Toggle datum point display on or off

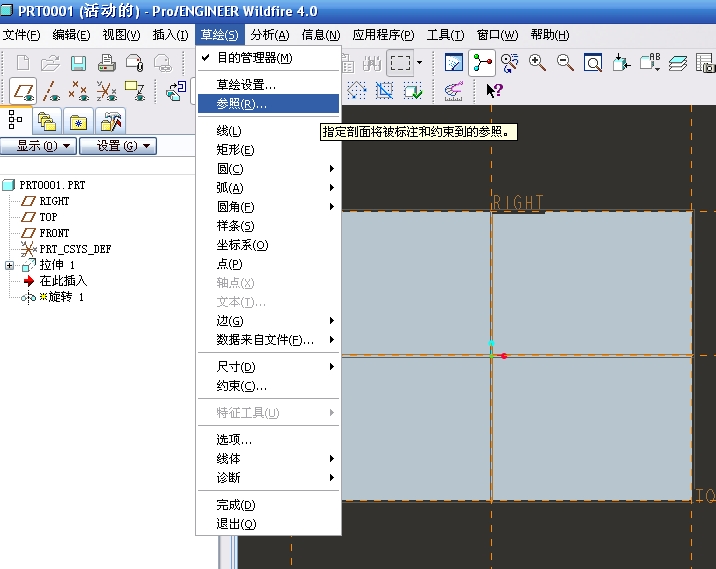79,91
